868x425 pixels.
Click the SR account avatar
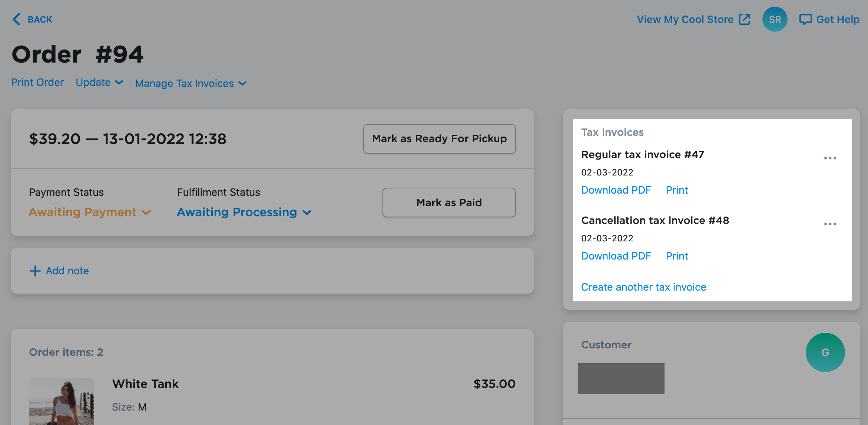(x=775, y=19)
